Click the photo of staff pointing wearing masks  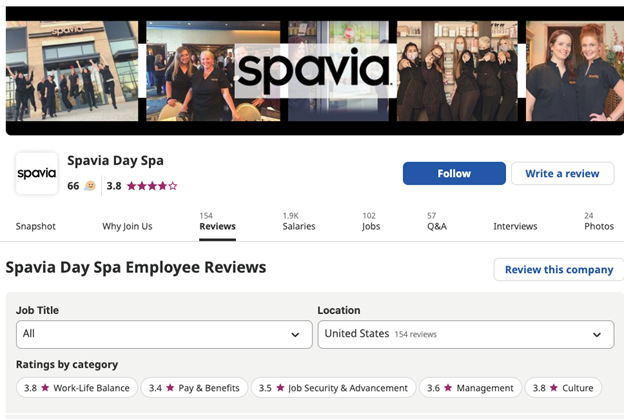(457, 71)
